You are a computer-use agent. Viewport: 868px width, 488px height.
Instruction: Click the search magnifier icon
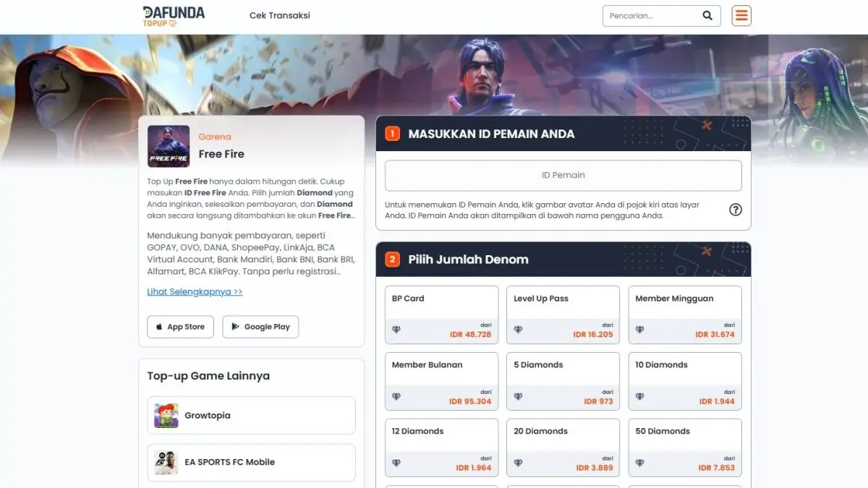[x=707, y=15]
